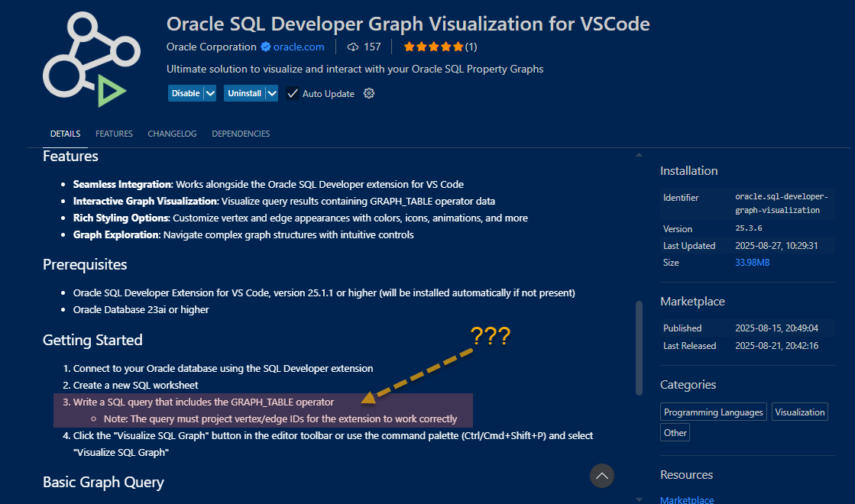The image size is (855, 504).
Task: Click the Interactive Graph Visualization feature line
Action: point(284,201)
